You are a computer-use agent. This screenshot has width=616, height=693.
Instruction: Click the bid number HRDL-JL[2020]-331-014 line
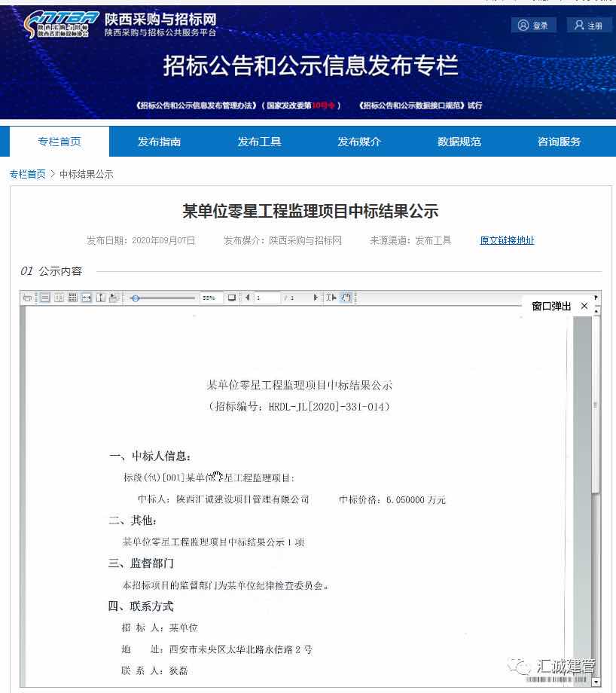[299, 407]
